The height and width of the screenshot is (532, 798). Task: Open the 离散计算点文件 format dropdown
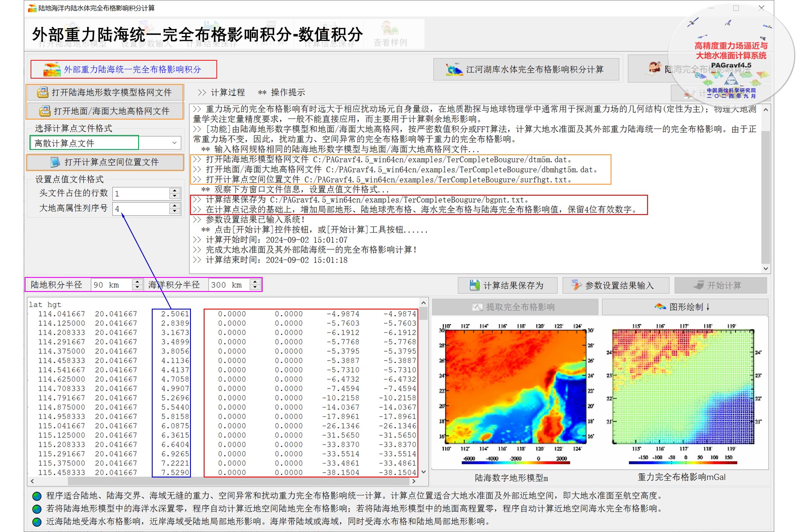175,143
